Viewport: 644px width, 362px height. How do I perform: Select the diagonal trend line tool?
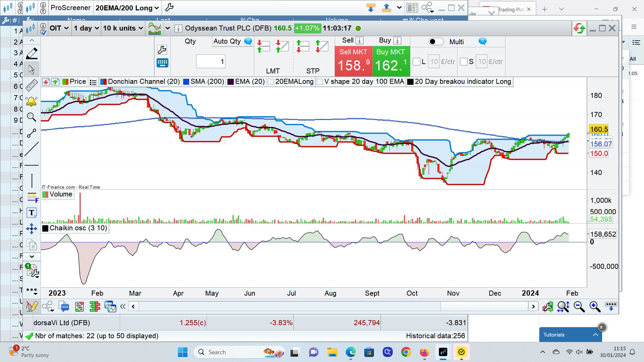click(x=32, y=149)
